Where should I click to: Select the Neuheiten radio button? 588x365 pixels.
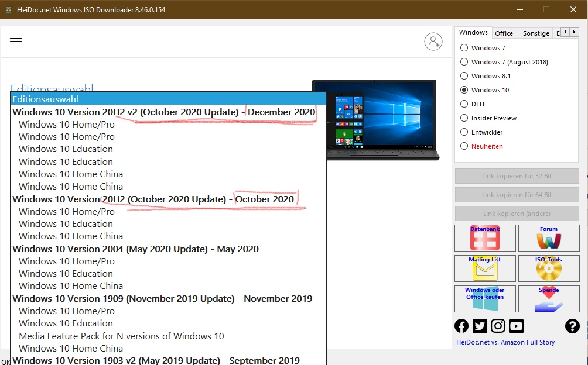(464, 146)
